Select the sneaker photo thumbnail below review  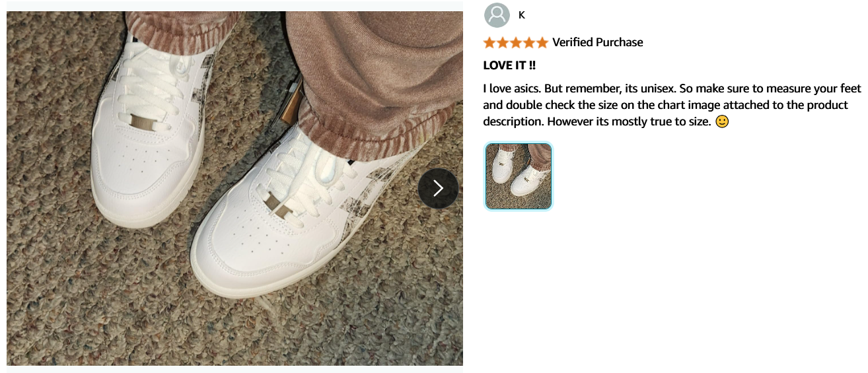[x=519, y=176]
